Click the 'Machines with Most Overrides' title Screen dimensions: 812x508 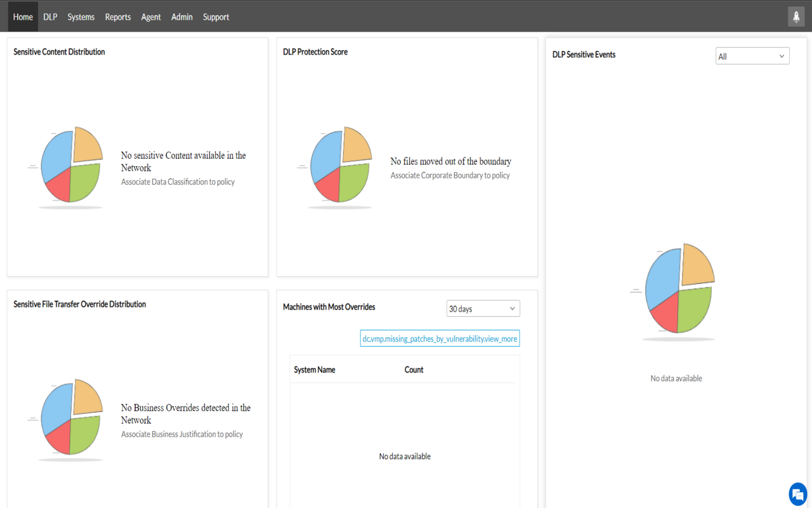point(329,307)
